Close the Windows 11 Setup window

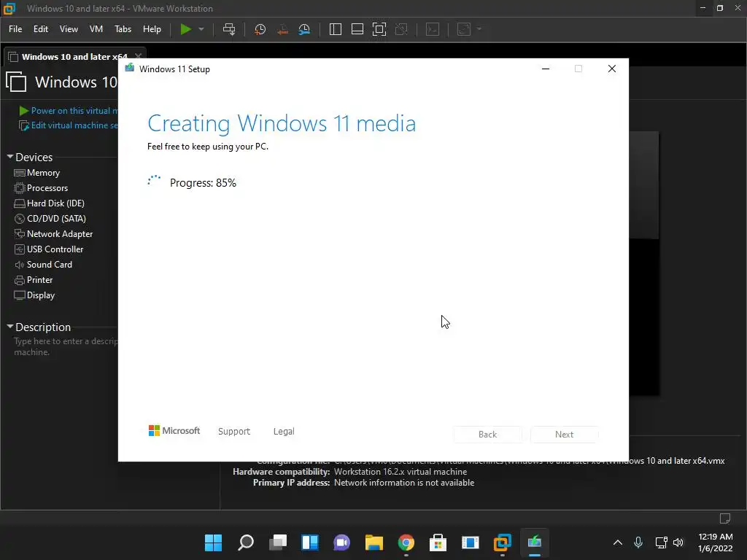pos(612,69)
